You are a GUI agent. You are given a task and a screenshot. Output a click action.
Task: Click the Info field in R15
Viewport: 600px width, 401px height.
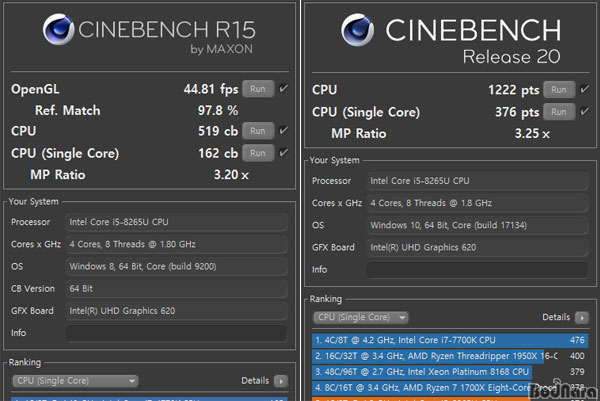click(x=176, y=333)
